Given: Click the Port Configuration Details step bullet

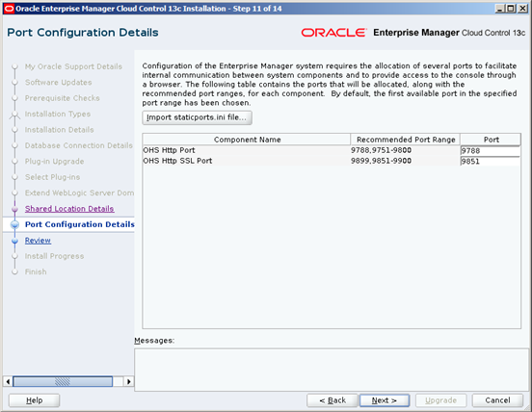Looking at the screenshot, I should coord(14,224).
